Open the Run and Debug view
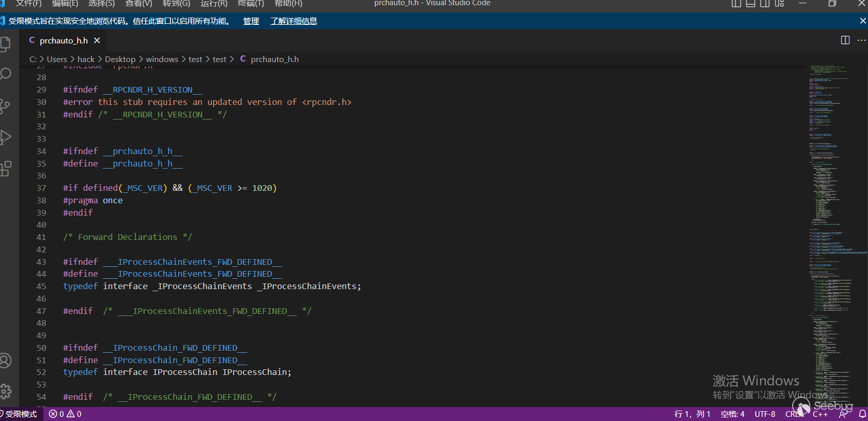This screenshot has width=868, height=421. tap(5, 137)
